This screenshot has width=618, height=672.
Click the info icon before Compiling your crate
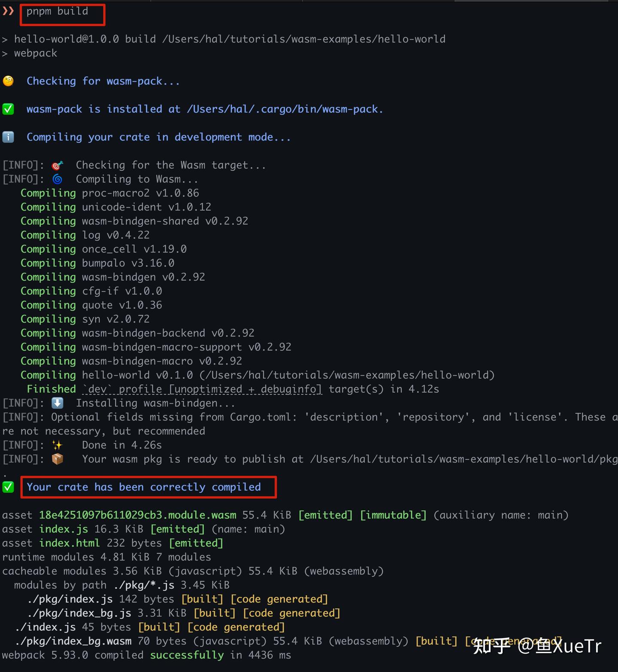point(8,137)
